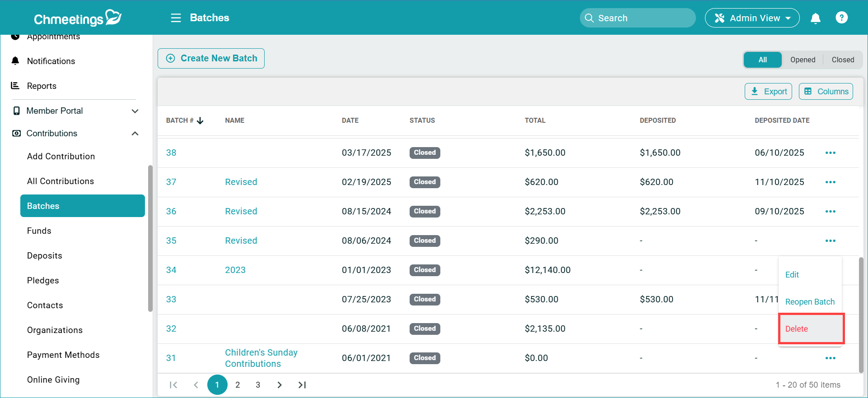Viewport: 868px width, 398px height.
Task: Open three-dot menu for batch 38
Action: (x=830, y=153)
